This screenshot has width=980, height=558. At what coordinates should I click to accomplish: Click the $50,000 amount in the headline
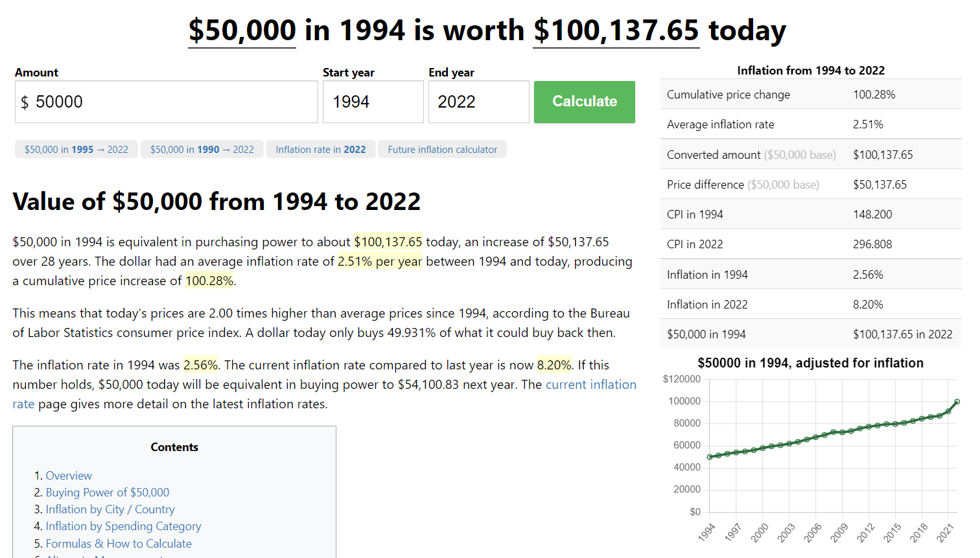pos(242,30)
